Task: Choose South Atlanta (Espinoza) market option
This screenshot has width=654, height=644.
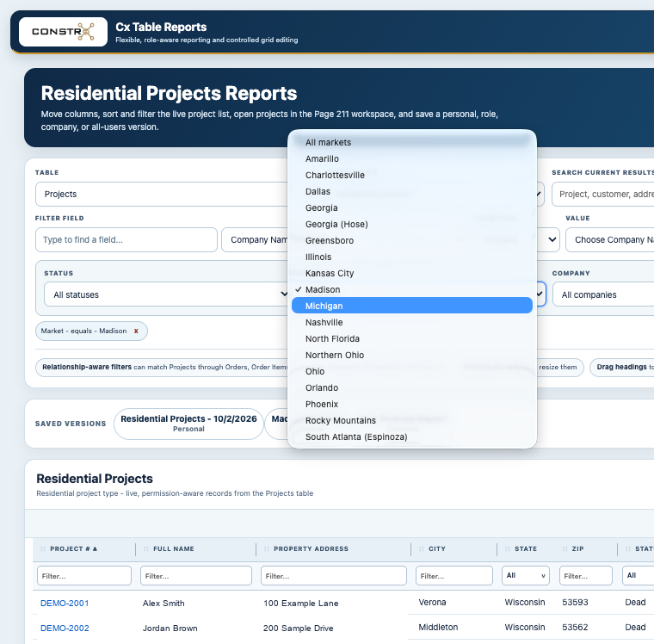Action: [x=412, y=437]
